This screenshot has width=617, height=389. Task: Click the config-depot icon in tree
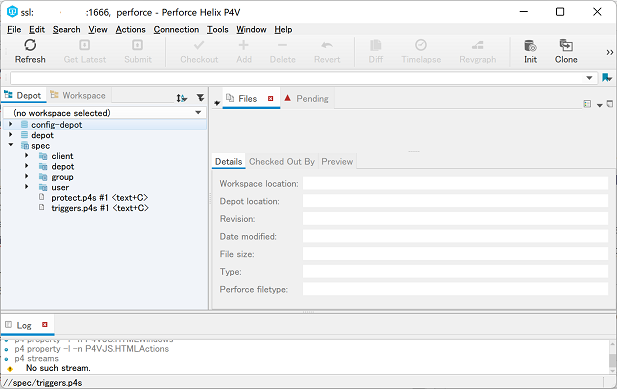[24, 125]
